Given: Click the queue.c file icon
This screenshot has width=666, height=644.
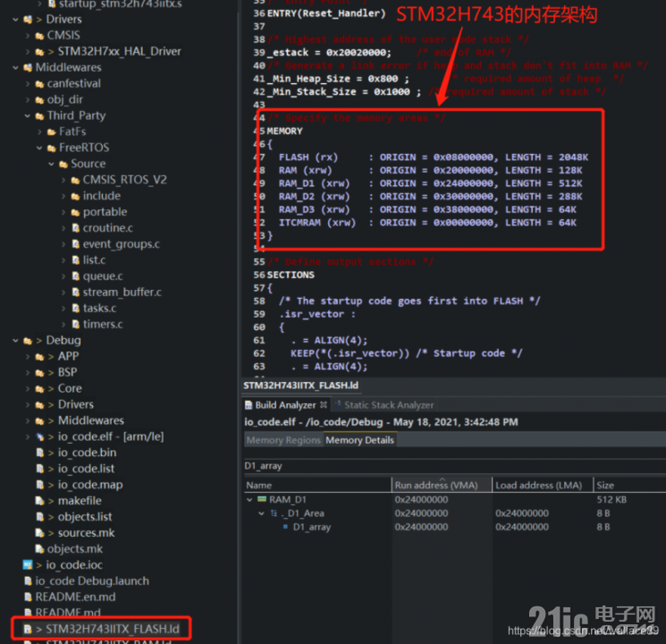Looking at the screenshot, I should tap(76, 276).
